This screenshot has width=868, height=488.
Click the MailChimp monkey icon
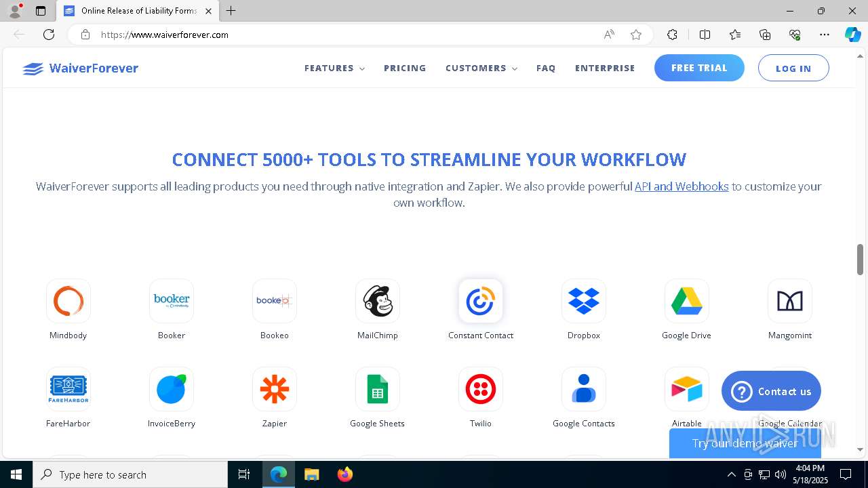pos(378,301)
